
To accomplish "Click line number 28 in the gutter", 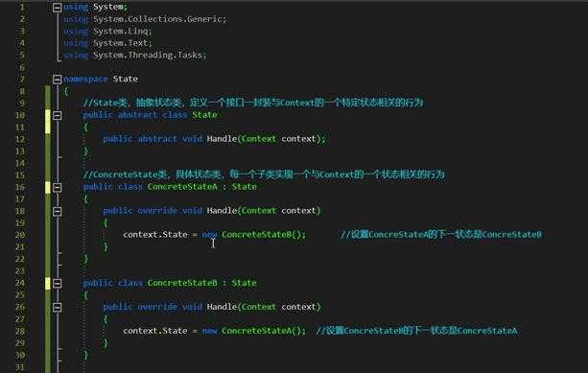I will point(20,332).
